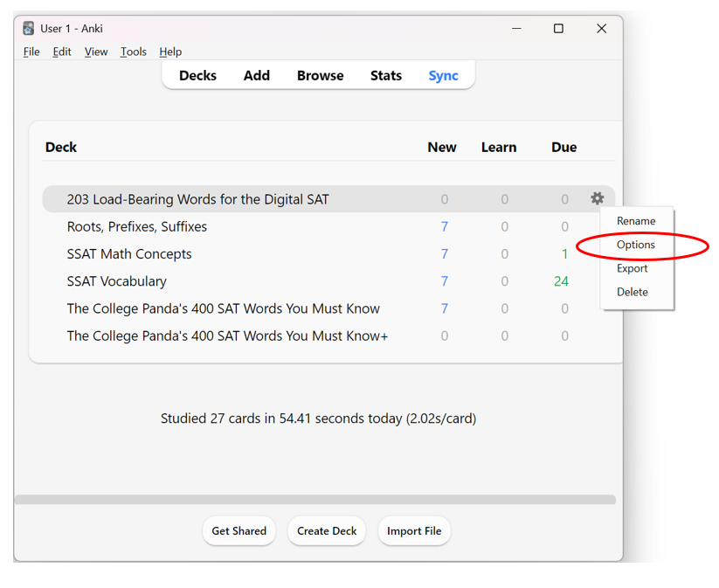Go to the Decks tab
The height and width of the screenshot is (588, 719).
[197, 76]
